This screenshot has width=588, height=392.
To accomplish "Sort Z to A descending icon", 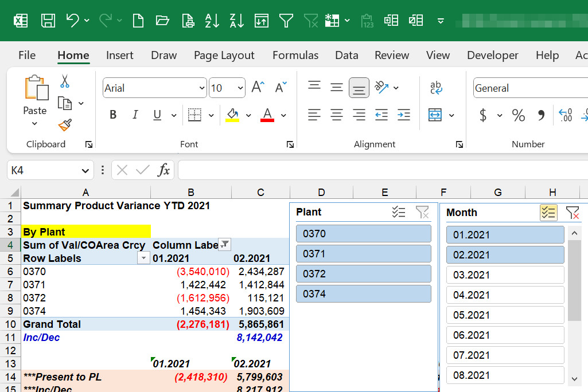I will [236, 21].
